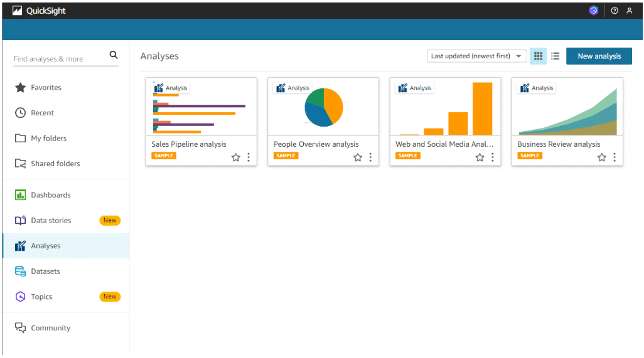Favorite the Sales Pipeline analysis star
This screenshot has height=358, width=644.
[236, 157]
